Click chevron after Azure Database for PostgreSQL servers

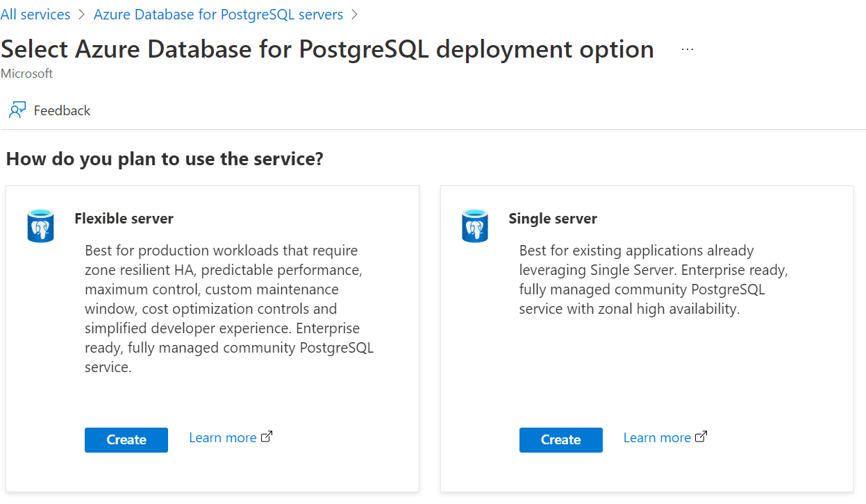pyautogui.click(x=355, y=15)
